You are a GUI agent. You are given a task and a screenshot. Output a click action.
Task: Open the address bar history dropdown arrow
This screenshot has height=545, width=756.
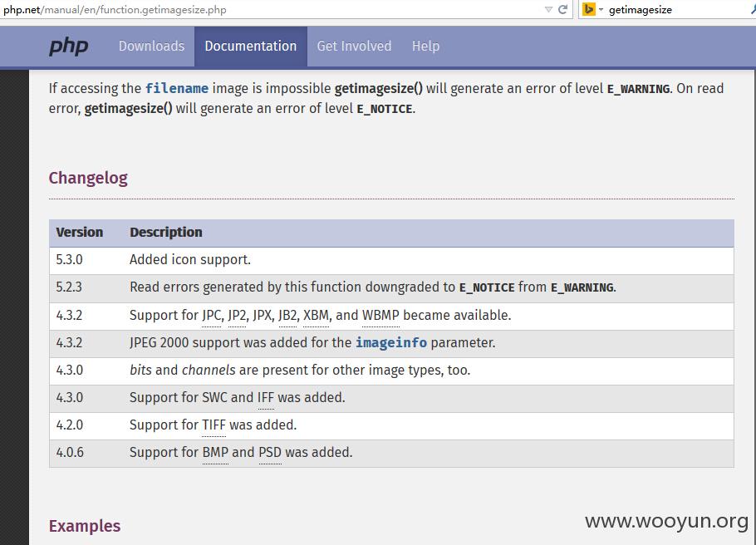point(548,9)
